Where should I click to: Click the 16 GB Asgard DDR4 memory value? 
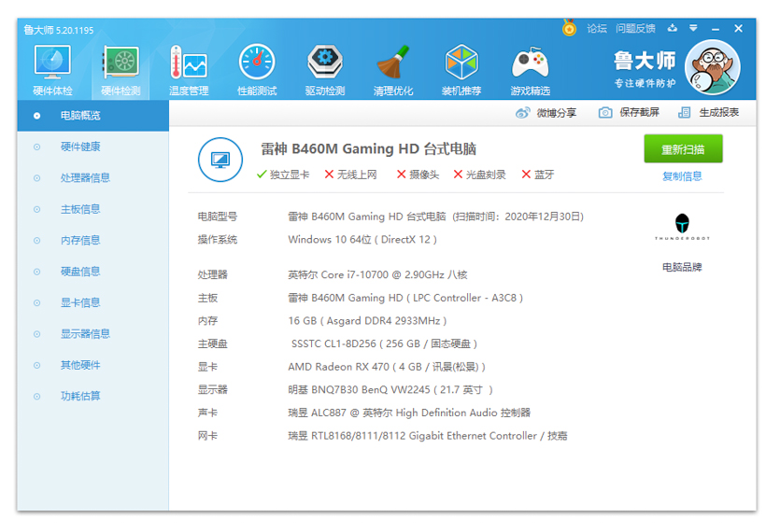(367, 321)
